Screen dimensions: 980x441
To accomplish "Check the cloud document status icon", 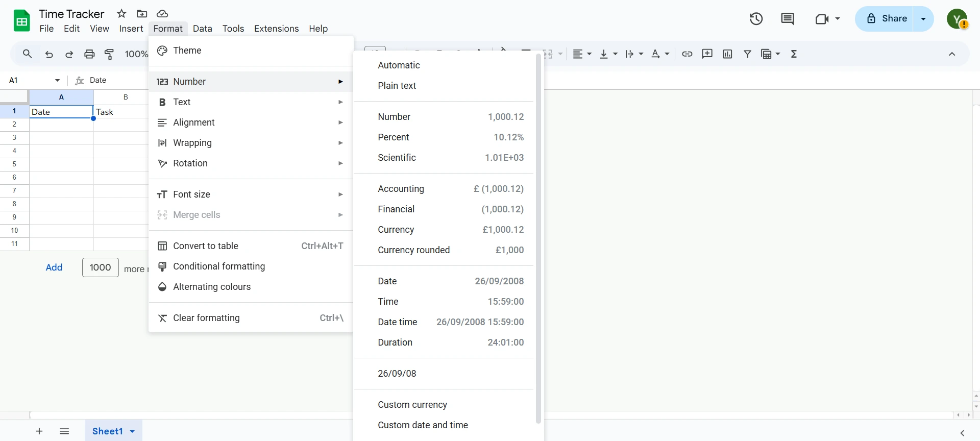I will click(162, 14).
